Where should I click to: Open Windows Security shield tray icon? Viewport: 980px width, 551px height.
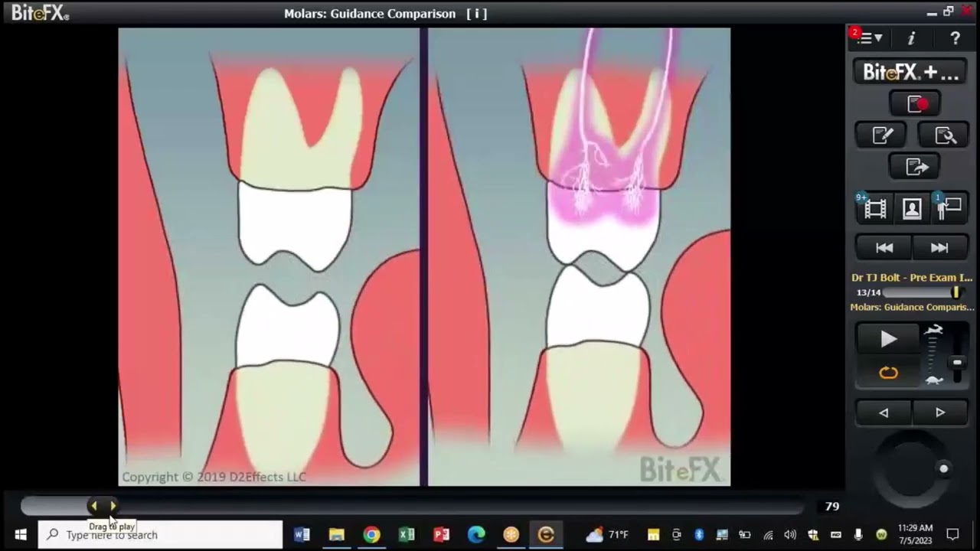pyautogui.click(x=813, y=535)
